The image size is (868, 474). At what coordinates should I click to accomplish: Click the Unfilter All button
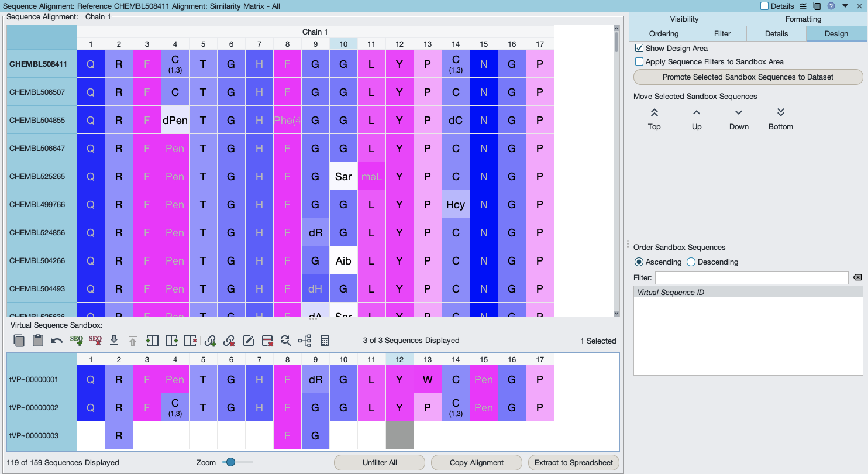pos(380,462)
